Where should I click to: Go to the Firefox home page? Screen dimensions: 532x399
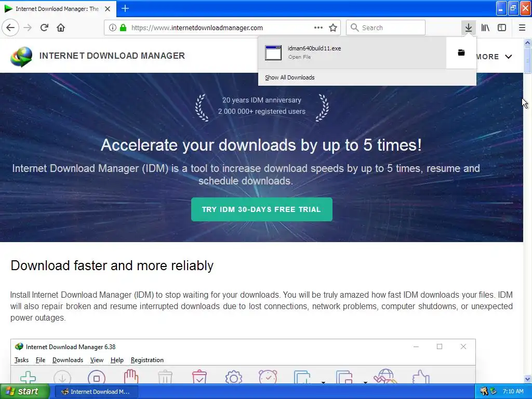61,28
